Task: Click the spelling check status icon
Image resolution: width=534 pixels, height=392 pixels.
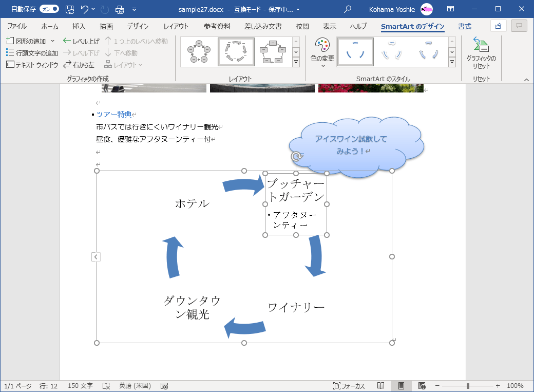Action: 106,386
